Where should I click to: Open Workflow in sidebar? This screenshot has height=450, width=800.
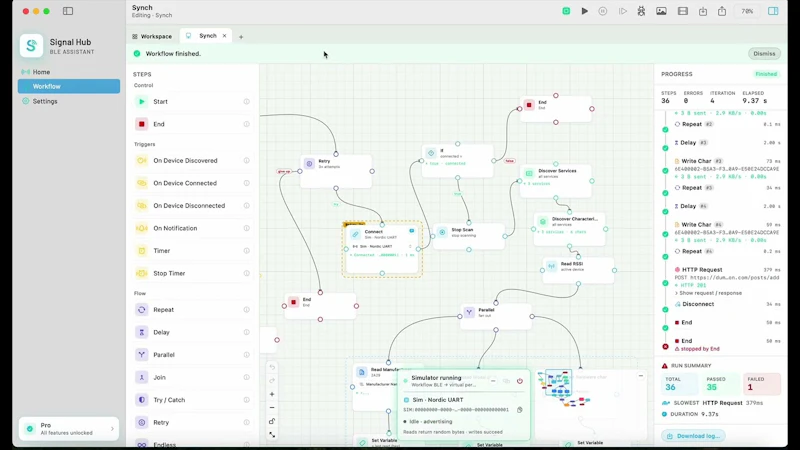[x=69, y=86]
